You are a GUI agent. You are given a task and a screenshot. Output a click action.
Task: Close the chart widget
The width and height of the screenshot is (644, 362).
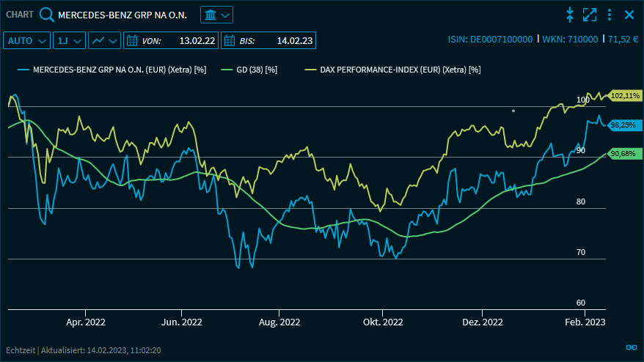629,15
